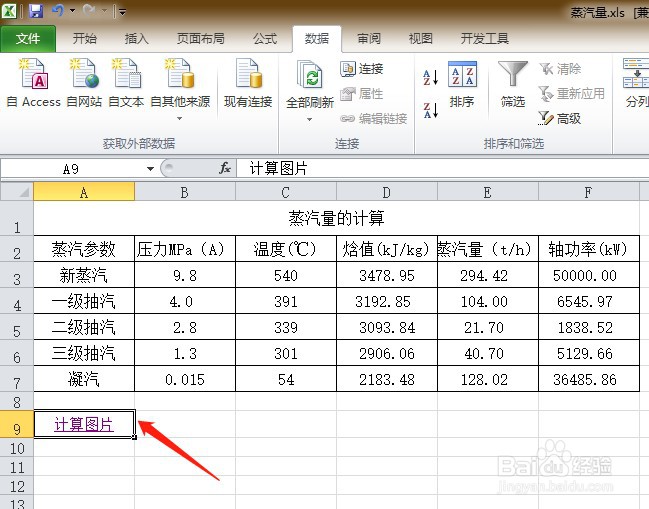
Task: Select column C header
Action: [286, 192]
